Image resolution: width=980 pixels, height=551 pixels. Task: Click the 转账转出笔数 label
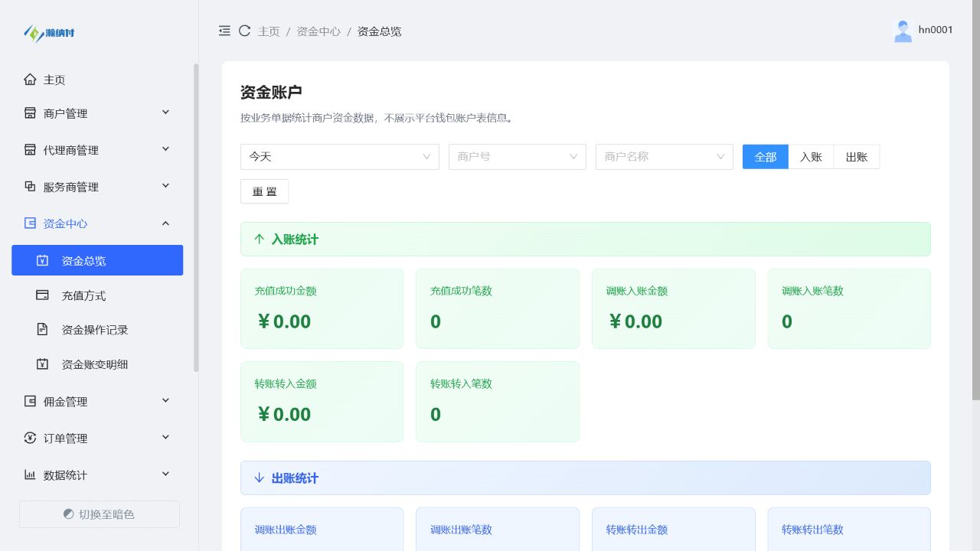pyautogui.click(x=812, y=530)
